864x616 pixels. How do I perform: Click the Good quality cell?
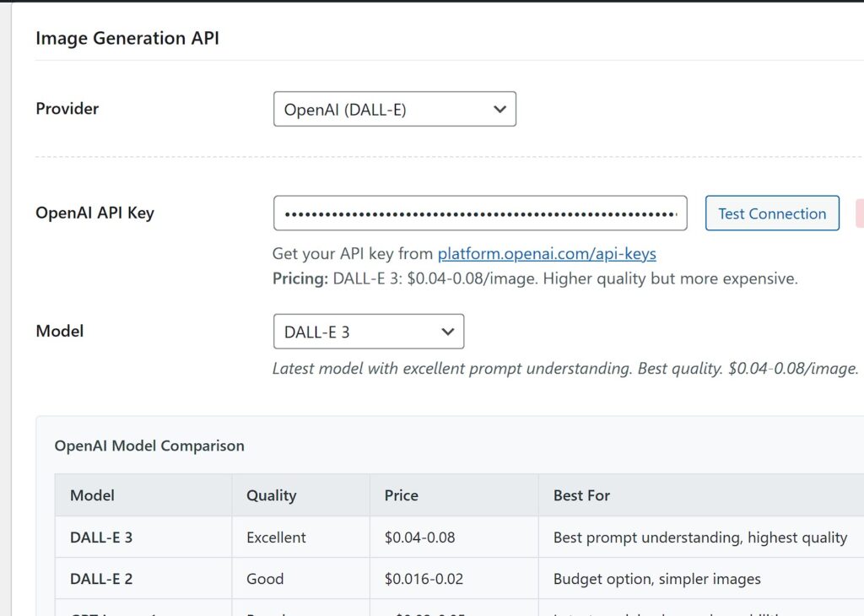coord(265,579)
